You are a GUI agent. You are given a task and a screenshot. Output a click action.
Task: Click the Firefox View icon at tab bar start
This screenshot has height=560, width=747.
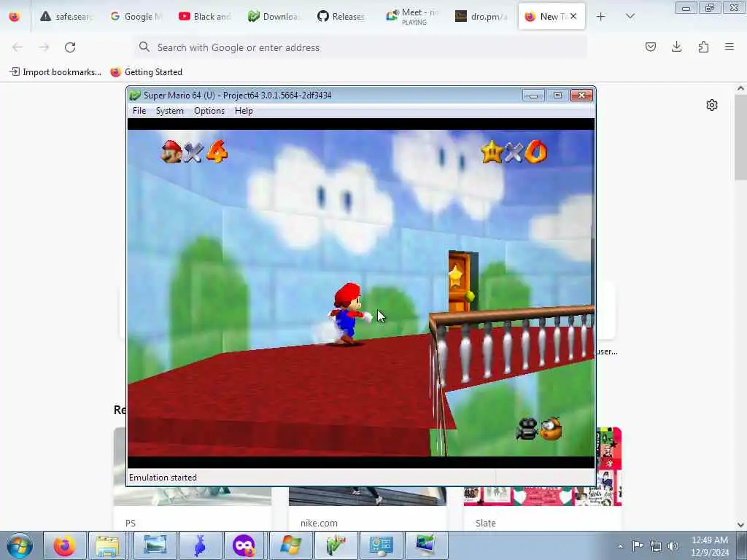tap(15, 16)
